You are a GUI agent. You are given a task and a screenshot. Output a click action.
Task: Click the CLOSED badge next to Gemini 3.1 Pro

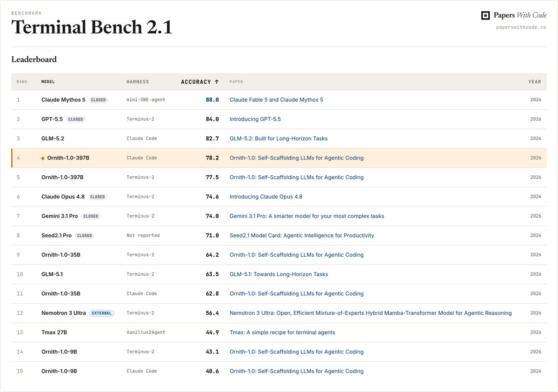tap(91, 216)
